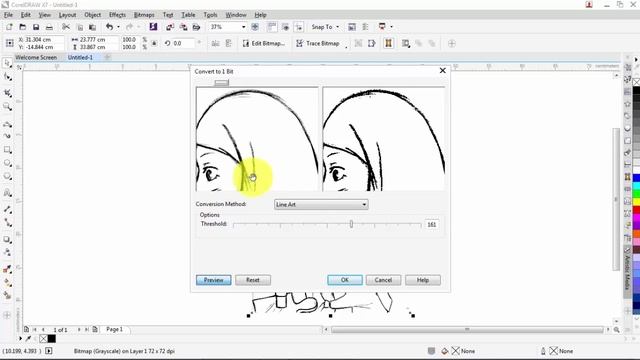
Task: Click the Publish to PDF icon
Action: (196, 27)
